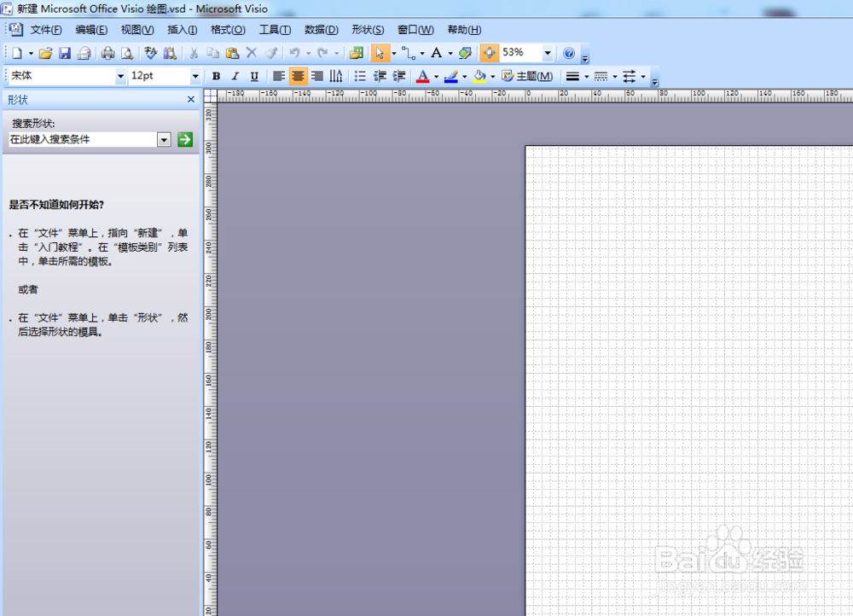Click the line color pen icon
853x616 pixels.
(x=451, y=77)
